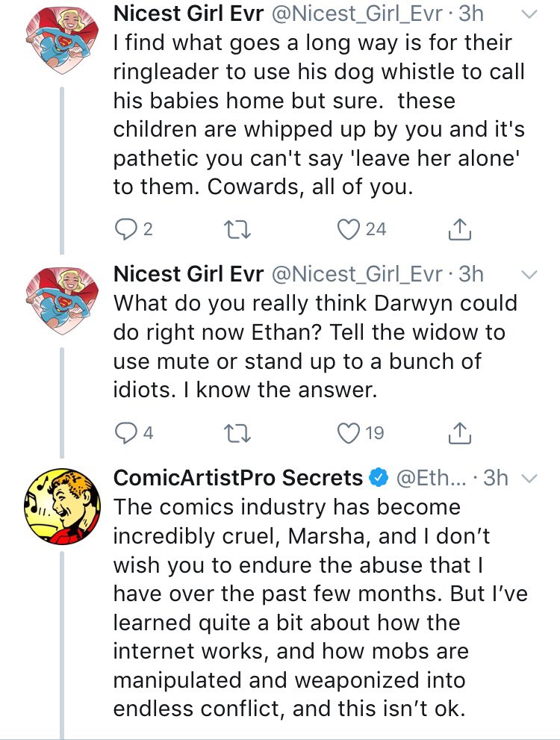Open ComicArtistPro Secrets tweet options chevron

click(528, 478)
